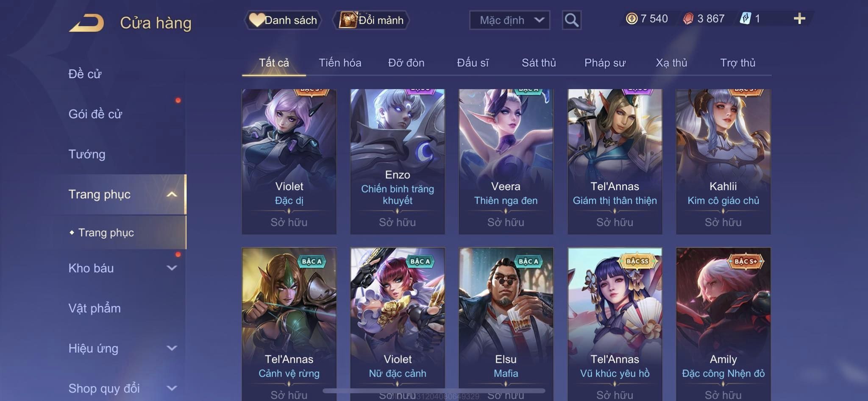Open Đổi mảnh fragment exchange button
This screenshot has width=868, height=401.
click(x=371, y=20)
